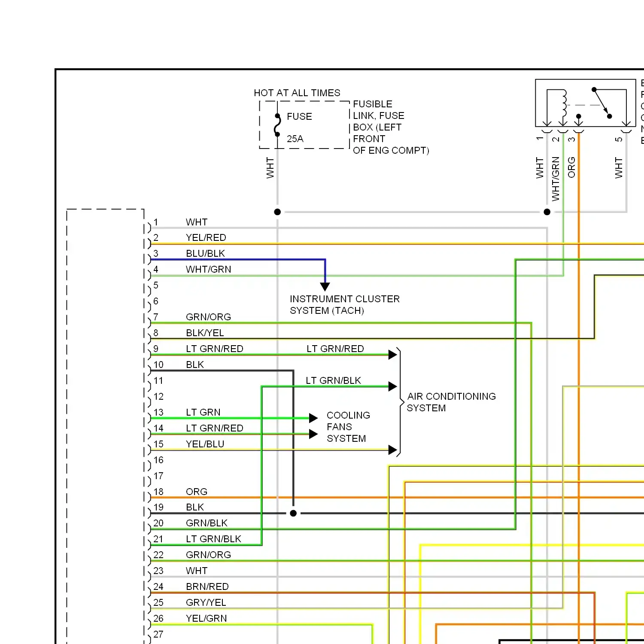Click the INSTRUMENT CLUSTER SYSTEM (TACH) label
Viewport: 644px width, 644px height.
[x=345, y=304]
